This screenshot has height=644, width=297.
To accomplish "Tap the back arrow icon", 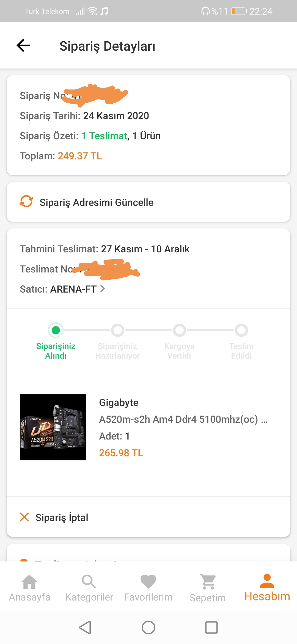I will (23, 45).
